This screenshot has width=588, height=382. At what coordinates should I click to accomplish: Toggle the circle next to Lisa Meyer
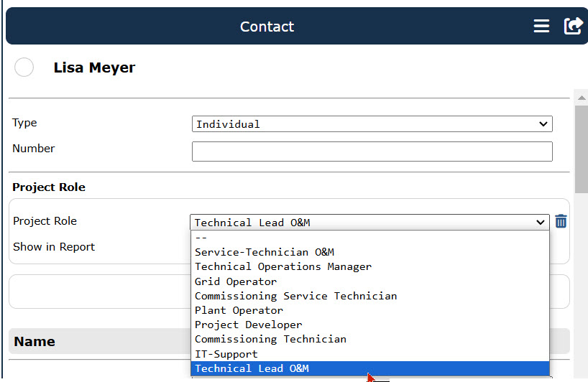(x=24, y=67)
